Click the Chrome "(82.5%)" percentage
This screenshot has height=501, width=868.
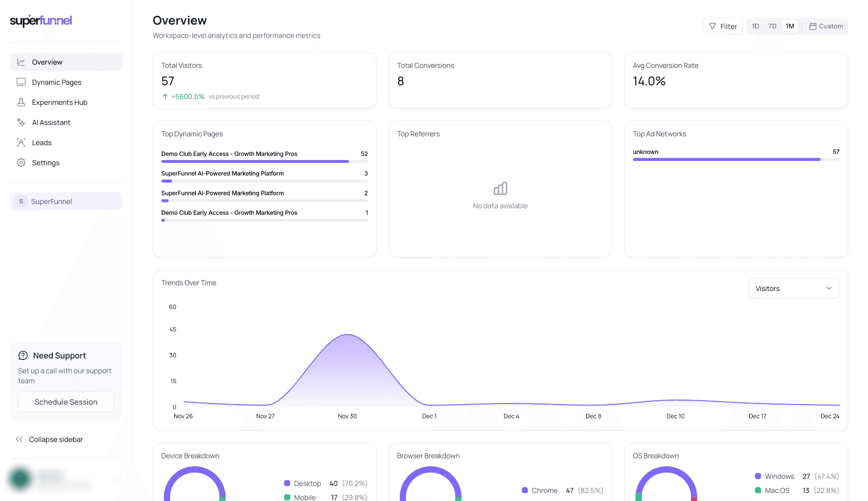pyautogui.click(x=591, y=490)
